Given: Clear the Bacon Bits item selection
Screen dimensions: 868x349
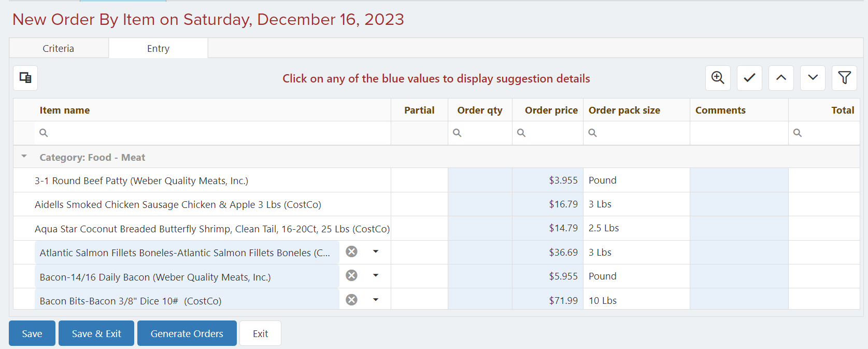Looking at the screenshot, I should [x=351, y=300].
